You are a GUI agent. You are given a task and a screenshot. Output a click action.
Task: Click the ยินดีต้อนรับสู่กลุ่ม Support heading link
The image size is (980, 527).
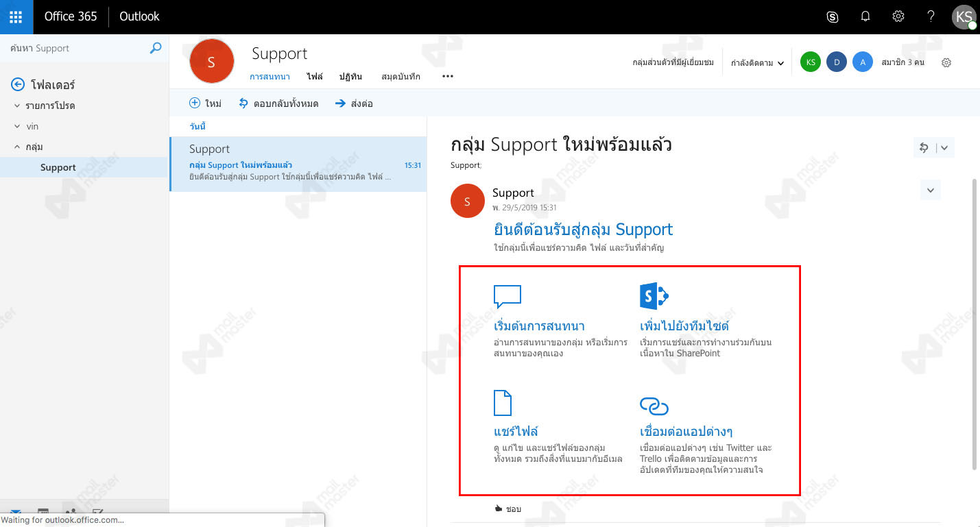[x=583, y=230]
